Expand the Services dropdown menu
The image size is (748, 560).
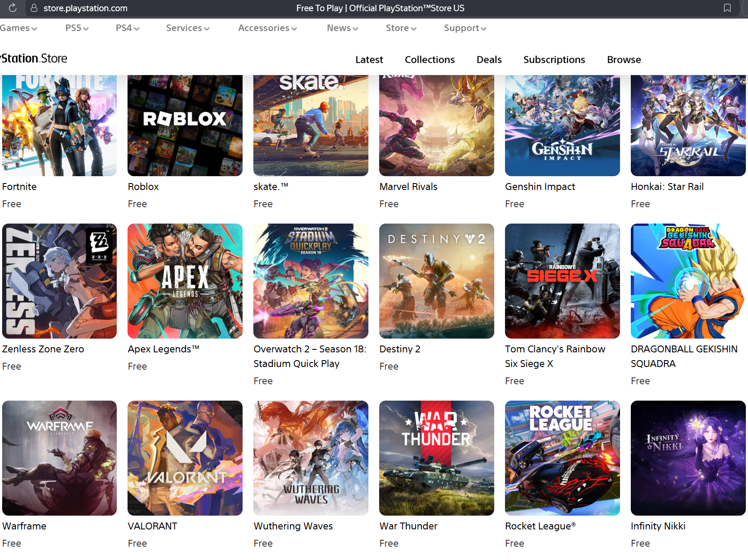188,28
